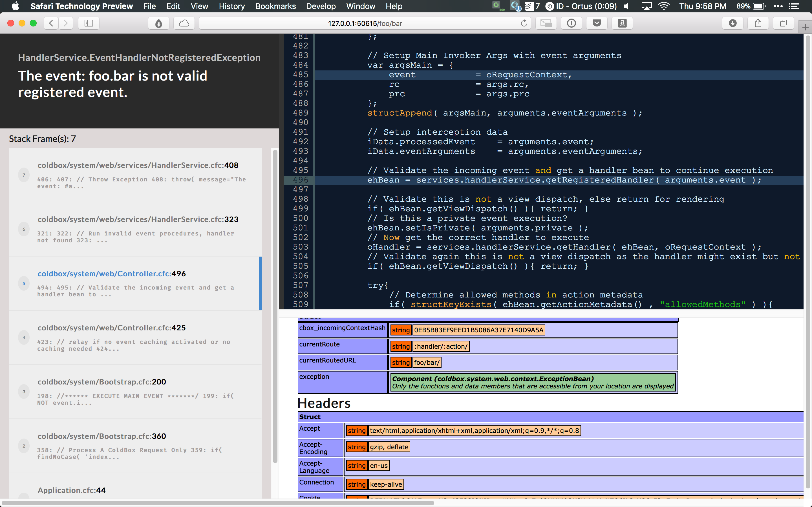812x507 pixels.
Task: Click the flame extension icon
Action: click(159, 23)
